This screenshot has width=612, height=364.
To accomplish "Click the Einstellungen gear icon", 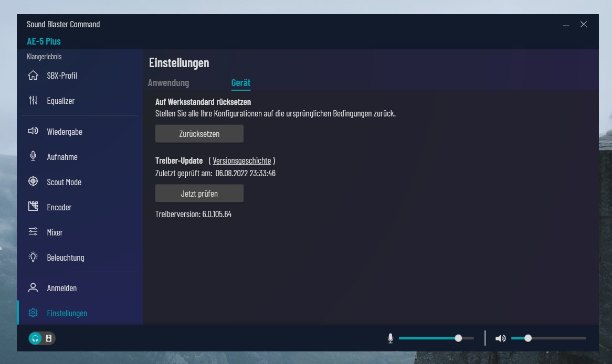I will pos(33,313).
